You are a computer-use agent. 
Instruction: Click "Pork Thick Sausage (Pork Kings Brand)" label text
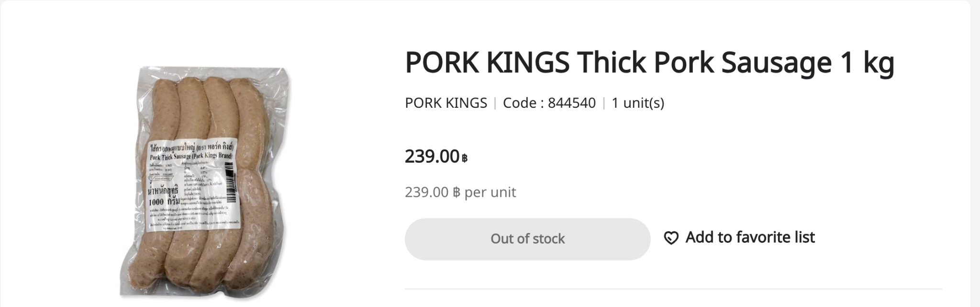191,156
